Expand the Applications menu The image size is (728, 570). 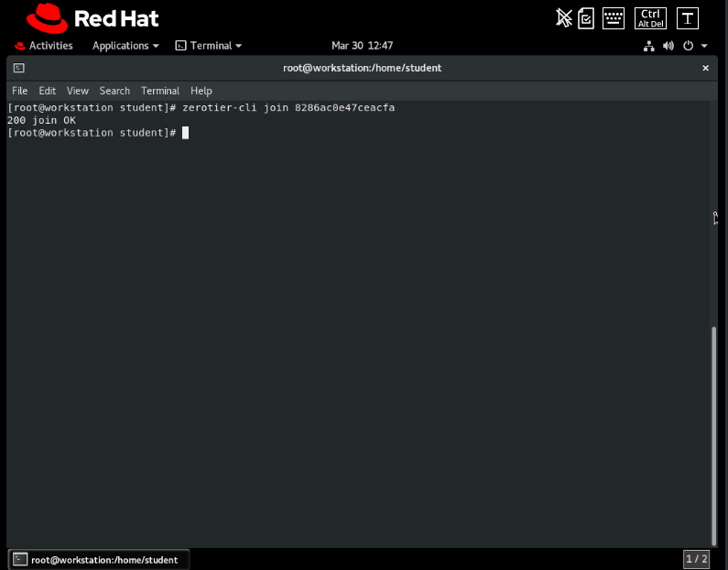click(x=125, y=46)
